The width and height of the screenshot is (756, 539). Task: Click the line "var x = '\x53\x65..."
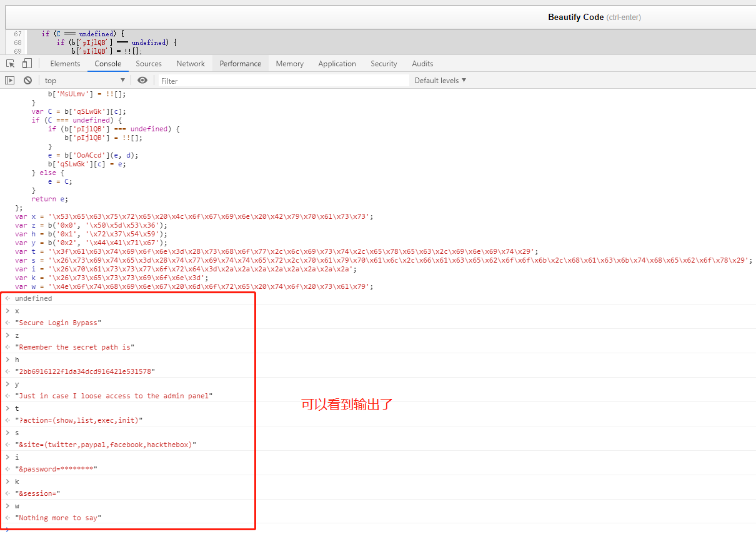click(x=194, y=216)
